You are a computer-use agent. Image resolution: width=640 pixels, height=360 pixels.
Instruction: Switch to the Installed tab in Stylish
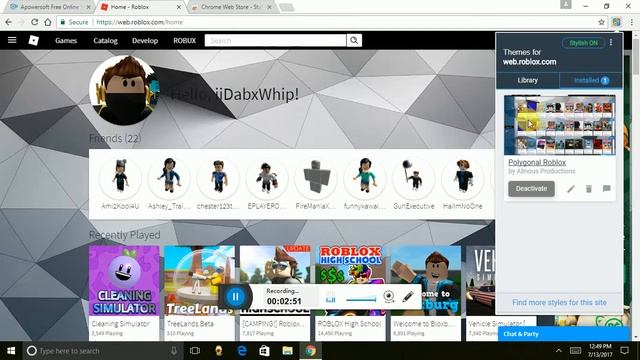point(591,80)
